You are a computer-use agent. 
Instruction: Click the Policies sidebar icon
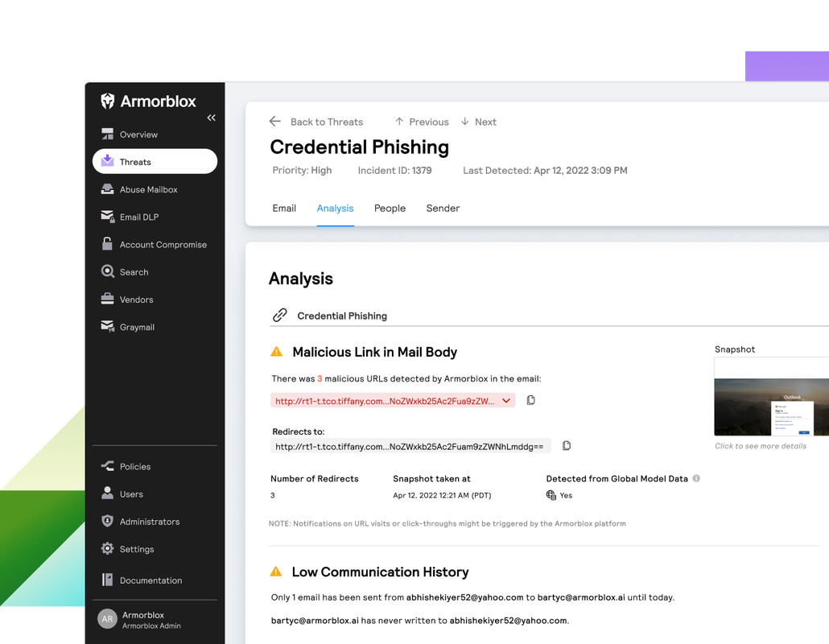point(107,466)
